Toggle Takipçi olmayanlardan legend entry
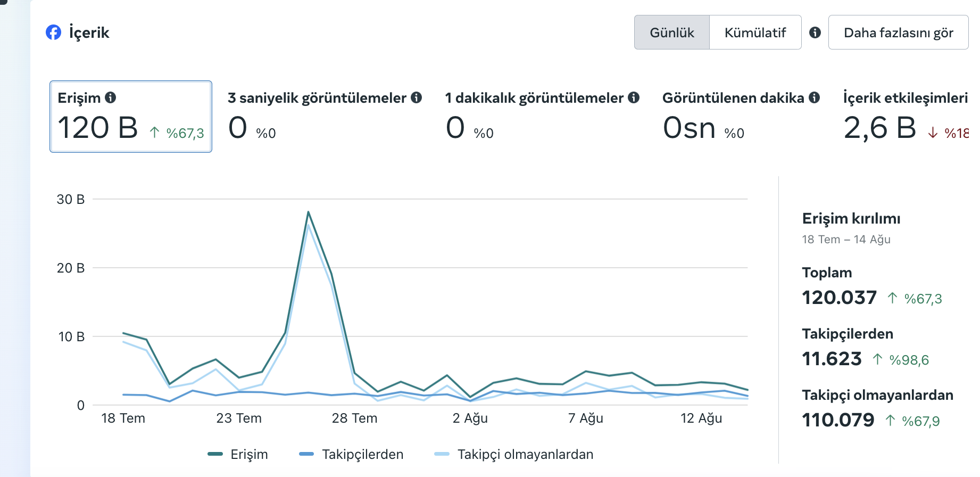Image resolution: width=980 pixels, height=477 pixels. (514, 454)
